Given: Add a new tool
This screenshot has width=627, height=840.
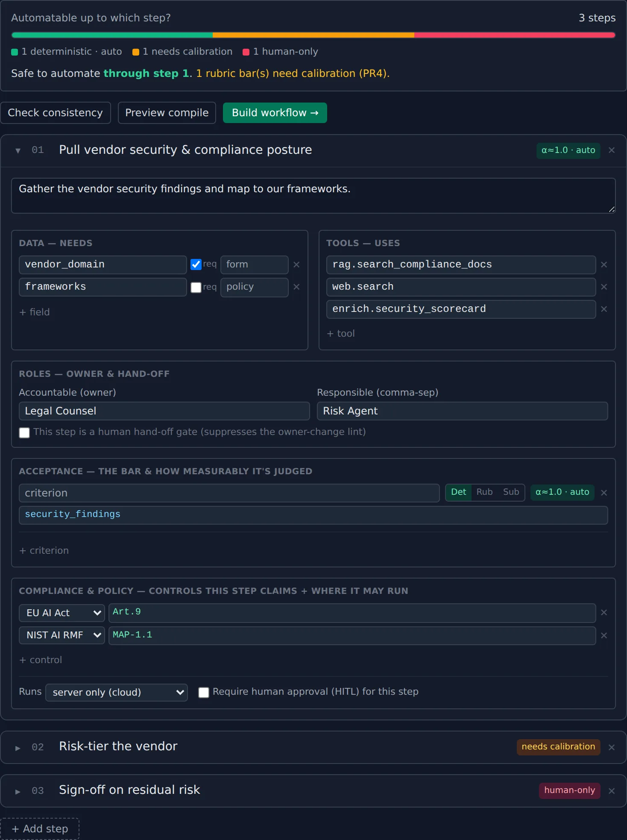Looking at the screenshot, I should click(341, 334).
